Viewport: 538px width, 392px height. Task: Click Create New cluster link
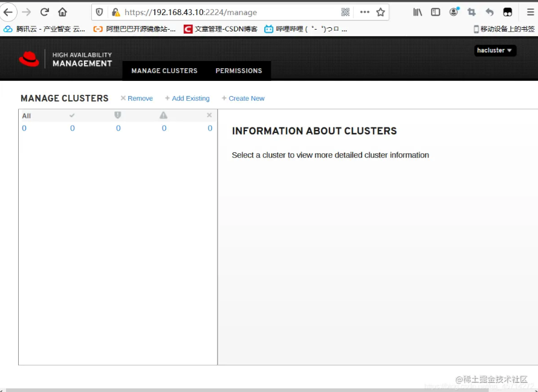[243, 98]
